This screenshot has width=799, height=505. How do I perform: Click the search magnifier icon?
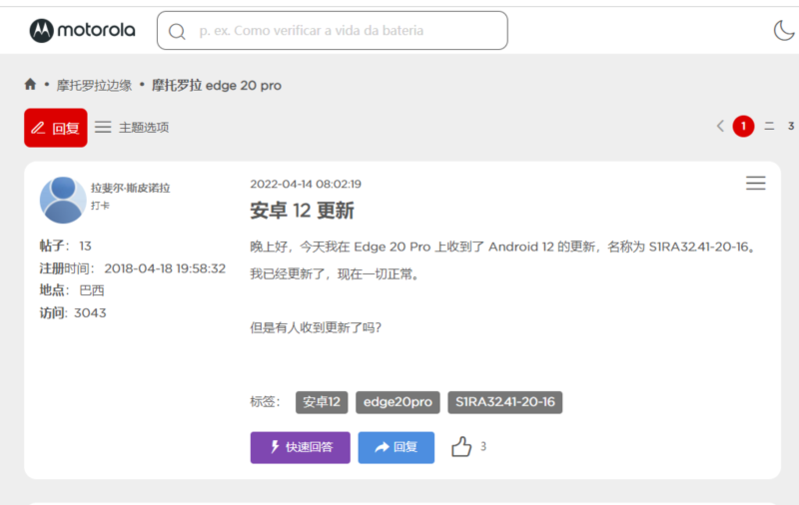(177, 32)
